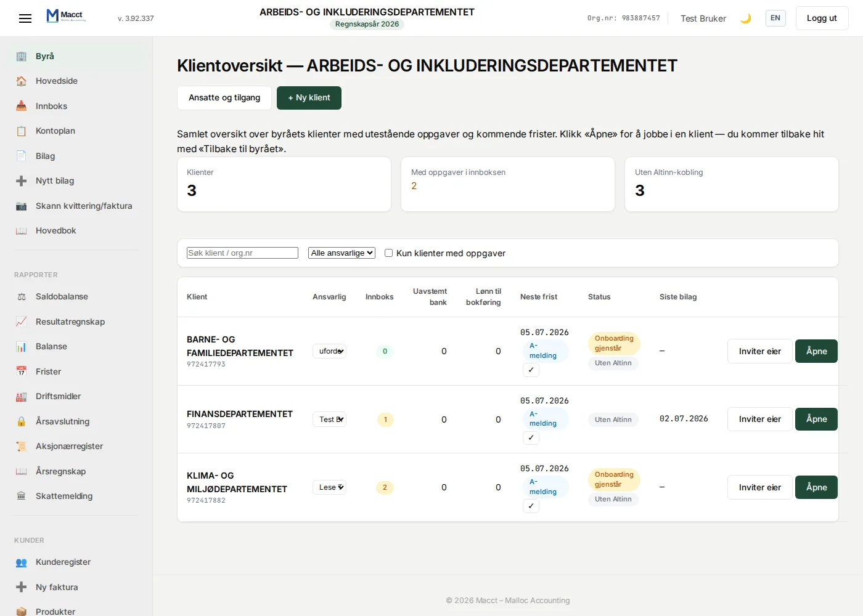Open client KLIMA- OG MILJØDEPARTEMENTET with Åpne
Screen dimensions: 863x616
(816, 487)
